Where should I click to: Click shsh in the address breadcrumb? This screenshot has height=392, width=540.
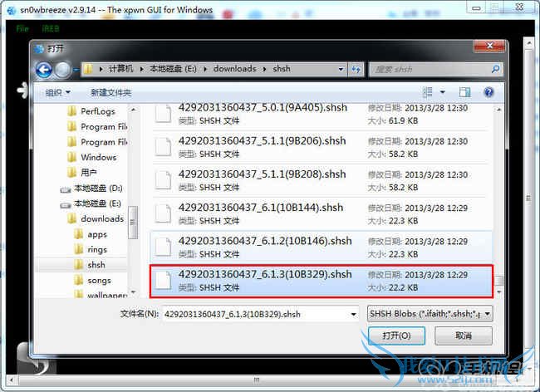pyautogui.click(x=282, y=69)
